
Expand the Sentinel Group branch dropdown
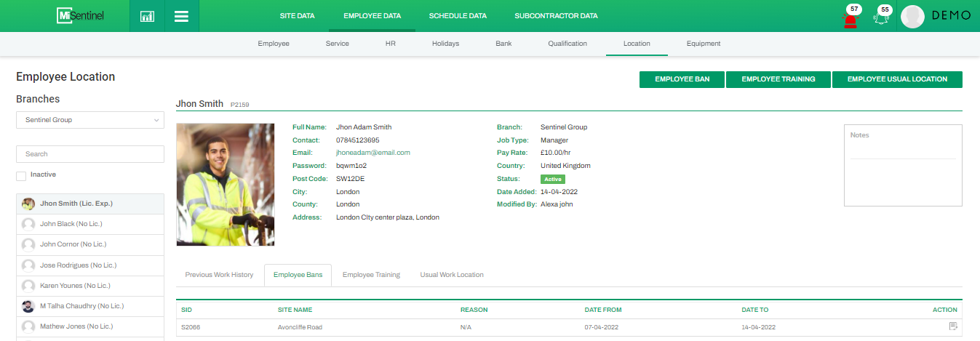90,120
